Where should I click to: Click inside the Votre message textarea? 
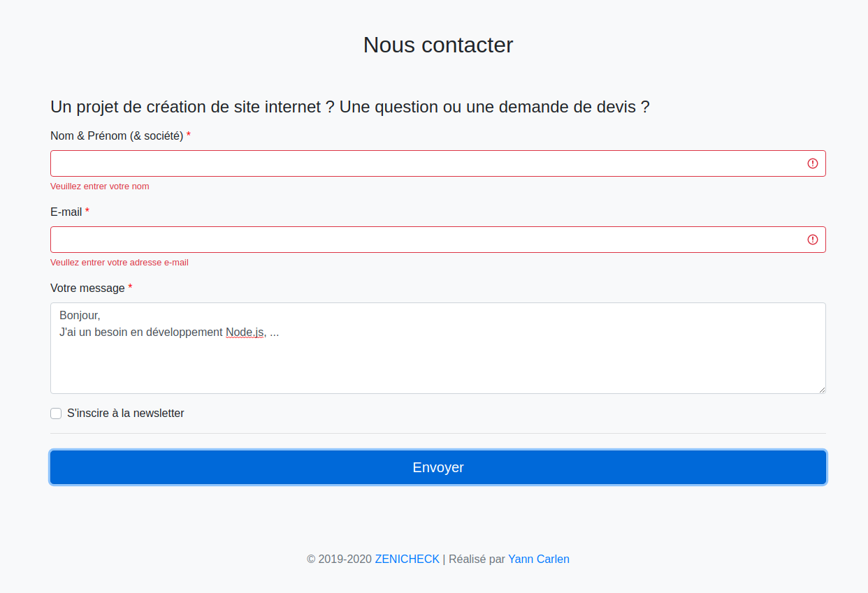point(438,348)
